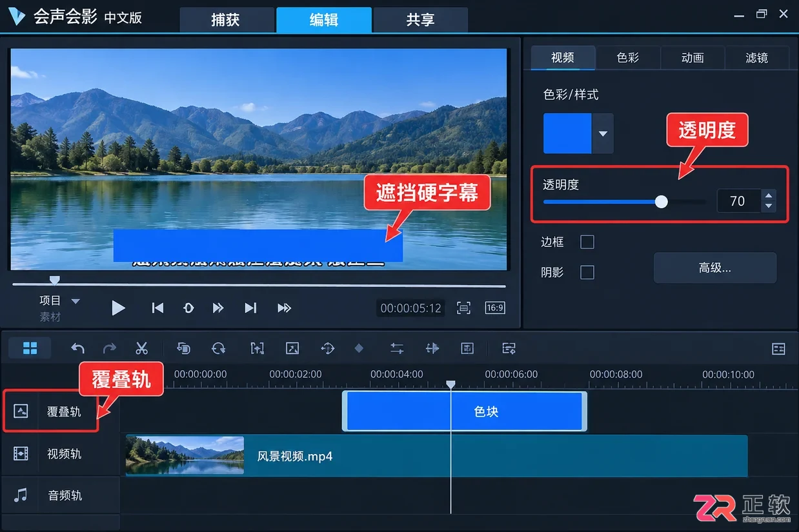Select the 覆叠轨 overlay track label
Image resolution: width=799 pixels, height=532 pixels.
[64, 411]
